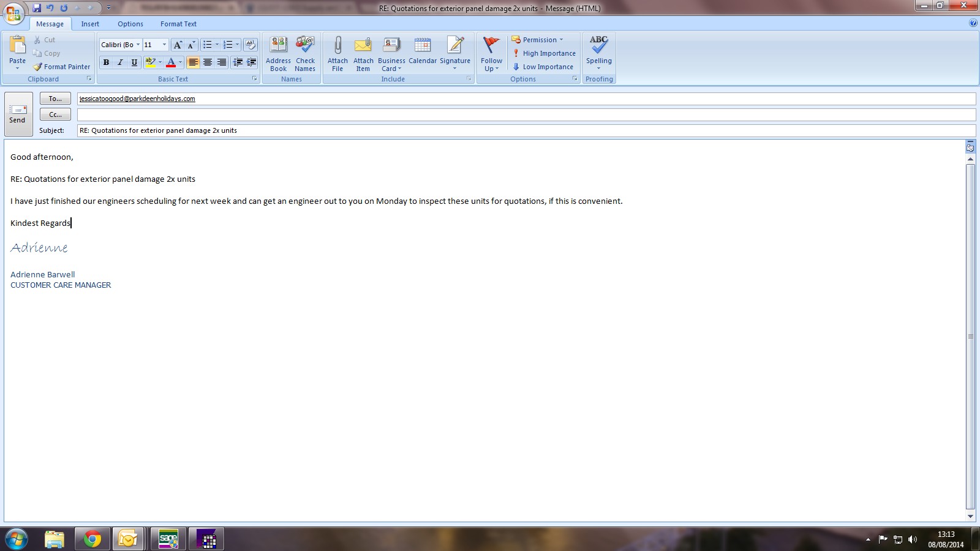
Task: Open the numbering style dropdown arrow
Action: [237, 45]
